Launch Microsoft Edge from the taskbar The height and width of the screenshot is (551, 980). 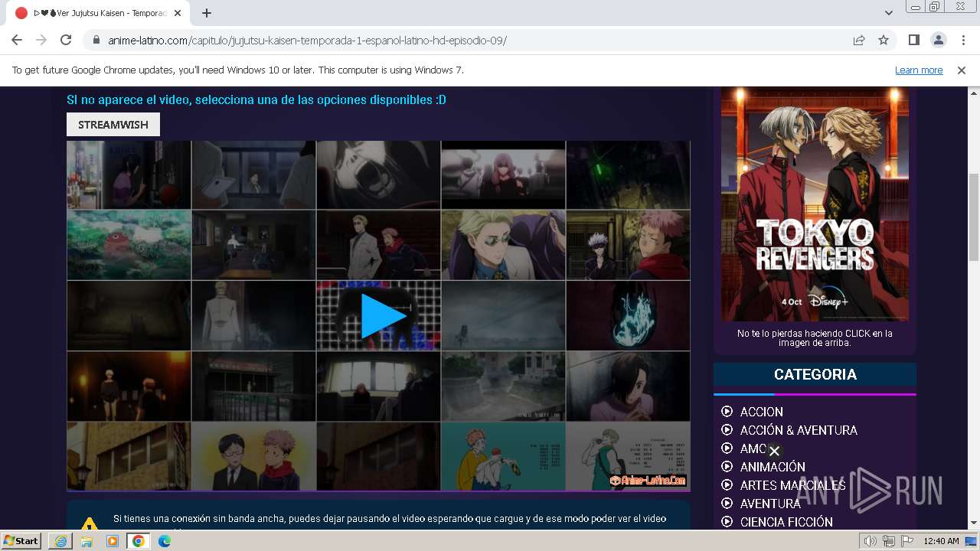(165, 541)
